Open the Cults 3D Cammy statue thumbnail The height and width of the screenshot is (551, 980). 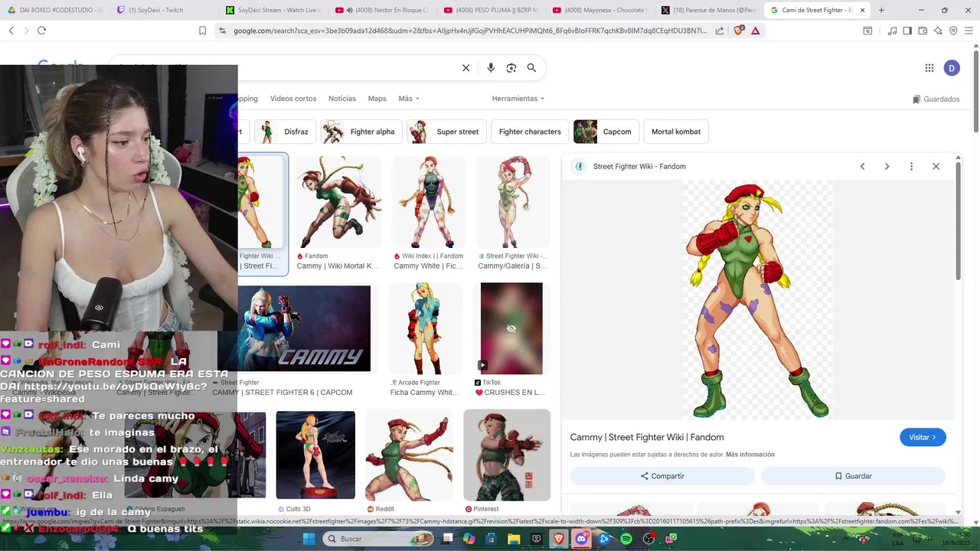tap(315, 455)
